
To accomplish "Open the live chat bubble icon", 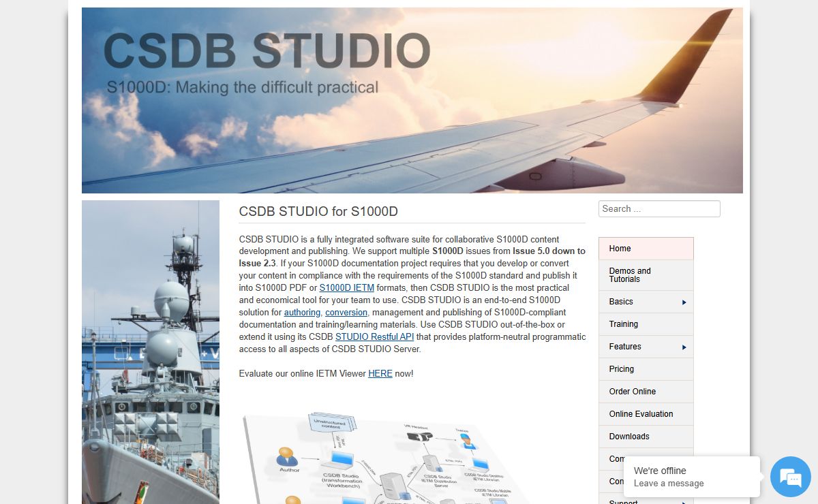I will tap(791, 477).
